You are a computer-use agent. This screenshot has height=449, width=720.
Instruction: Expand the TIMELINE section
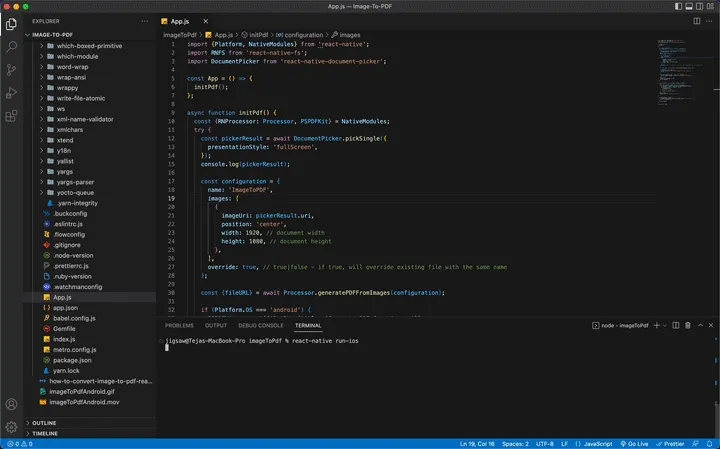(x=45, y=433)
